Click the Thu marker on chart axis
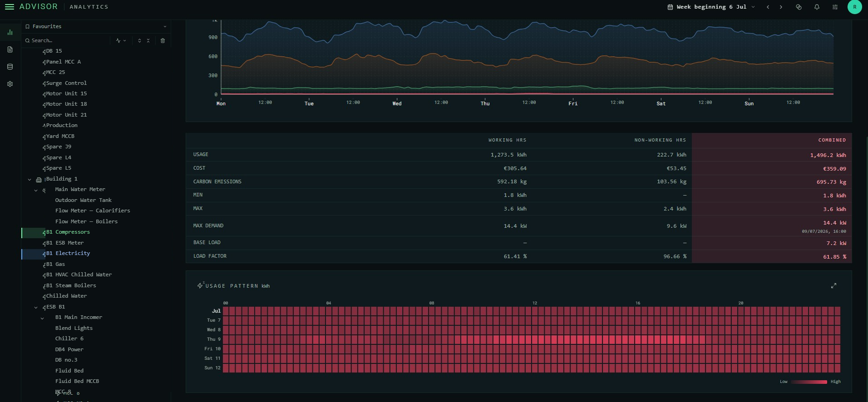 [485, 103]
